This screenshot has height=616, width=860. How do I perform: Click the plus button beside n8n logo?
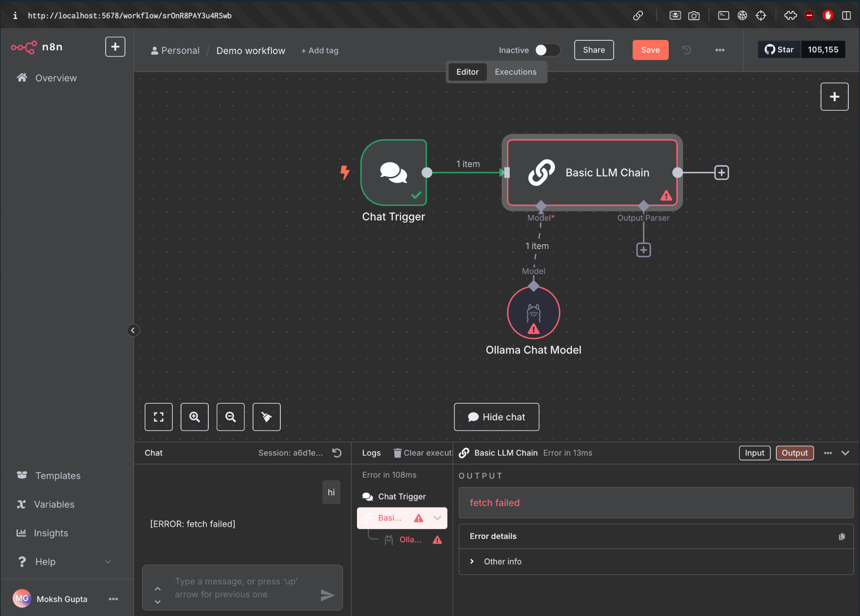115,47
